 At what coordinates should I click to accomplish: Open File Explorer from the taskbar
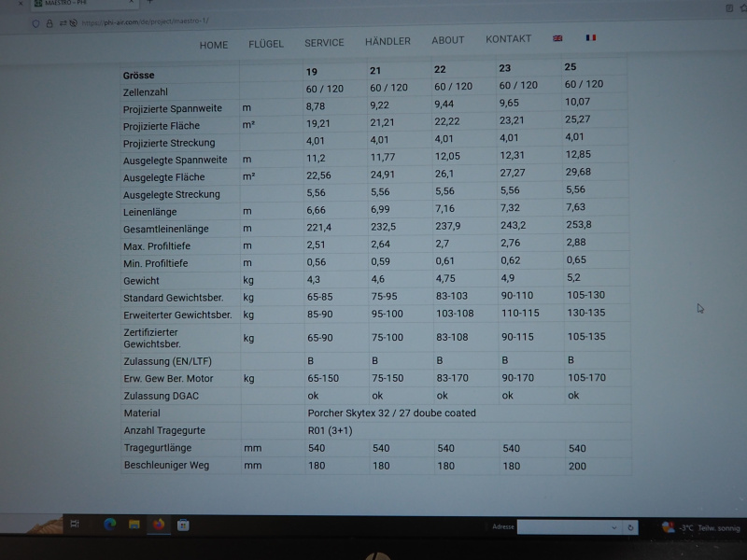pyautogui.click(x=134, y=525)
